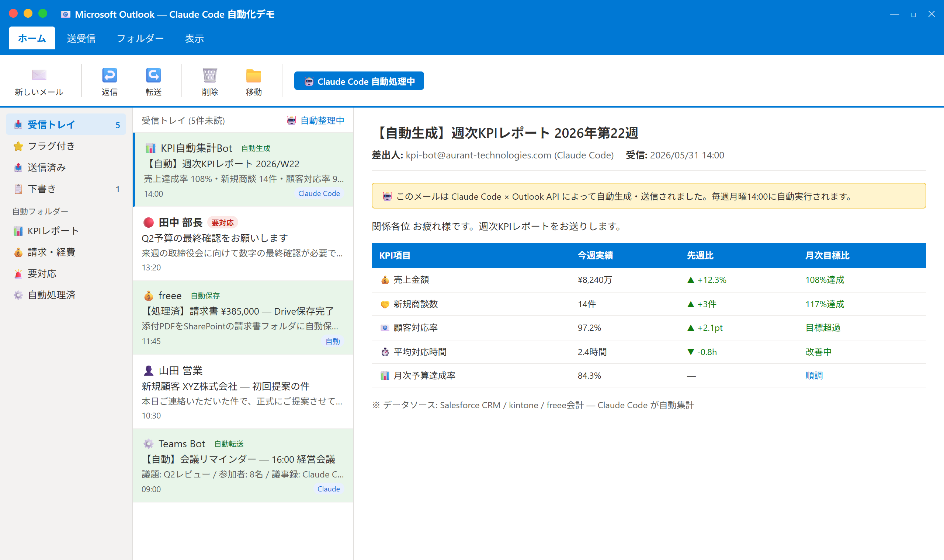The width and height of the screenshot is (944, 560).
Task: Select the 受信トレイ folder
Action: pos(66,125)
